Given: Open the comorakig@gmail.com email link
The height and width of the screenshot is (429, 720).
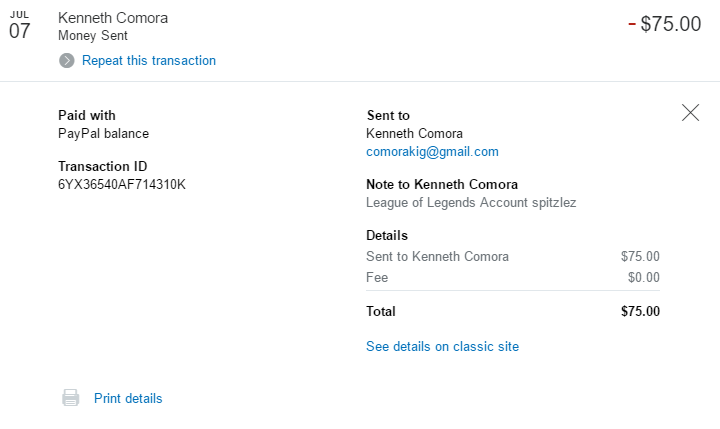Looking at the screenshot, I should pos(432,152).
